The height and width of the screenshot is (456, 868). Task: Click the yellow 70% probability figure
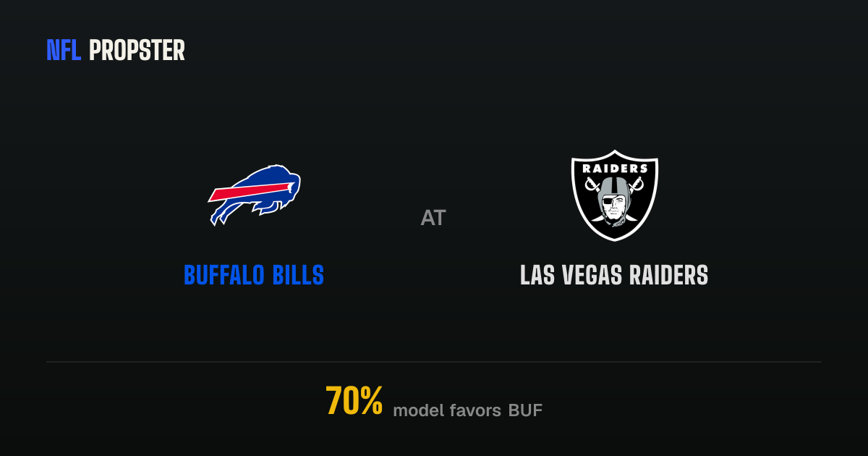click(354, 401)
